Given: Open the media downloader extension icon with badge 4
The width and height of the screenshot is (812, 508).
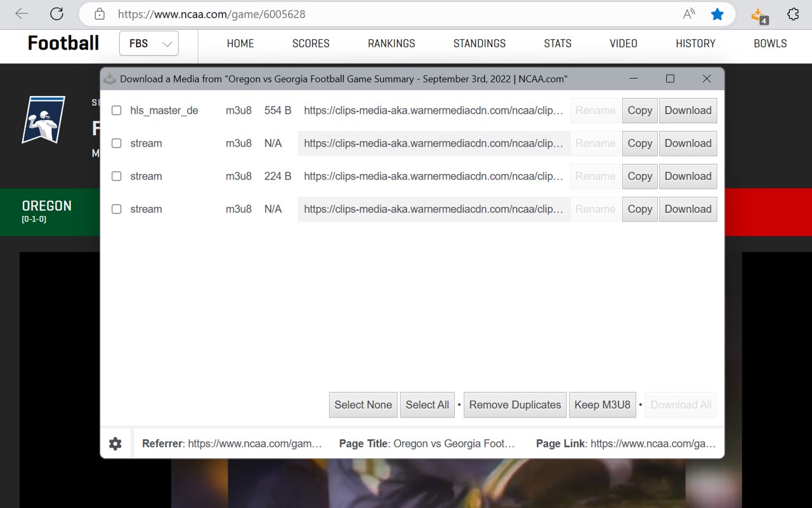Looking at the screenshot, I should (x=759, y=15).
